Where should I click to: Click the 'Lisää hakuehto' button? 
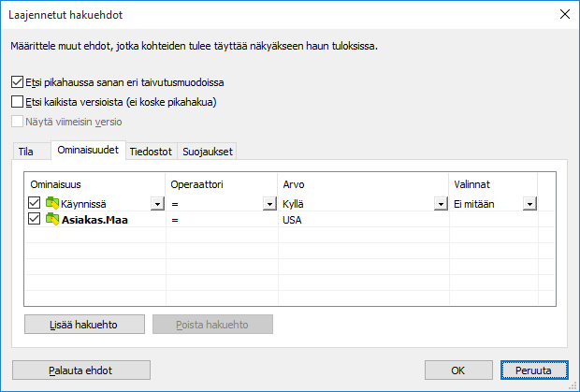coord(84,324)
